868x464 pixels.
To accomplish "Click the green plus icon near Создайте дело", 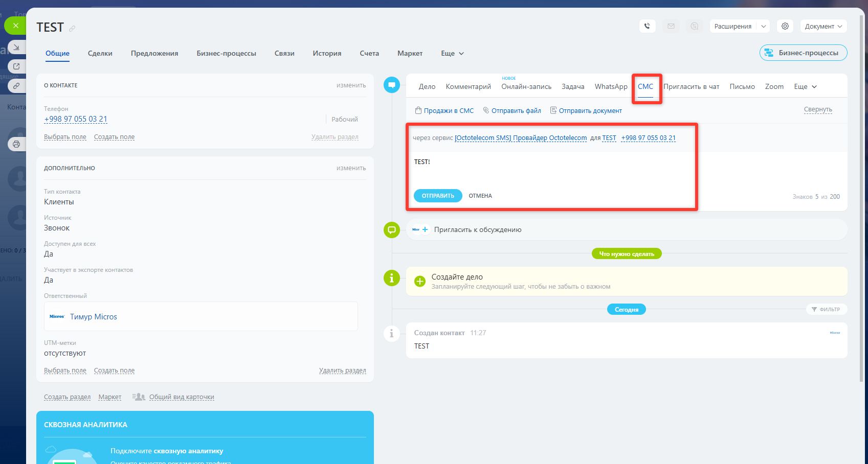I will (x=419, y=282).
